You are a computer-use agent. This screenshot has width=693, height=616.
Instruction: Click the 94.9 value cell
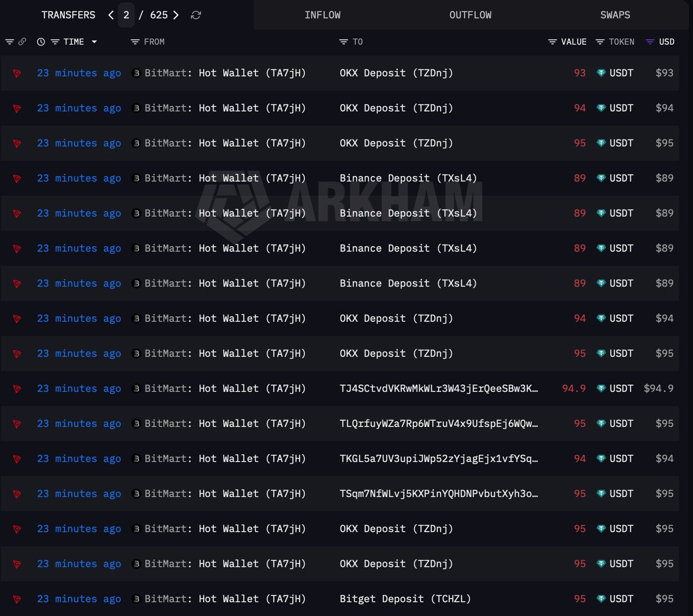(574, 388)
